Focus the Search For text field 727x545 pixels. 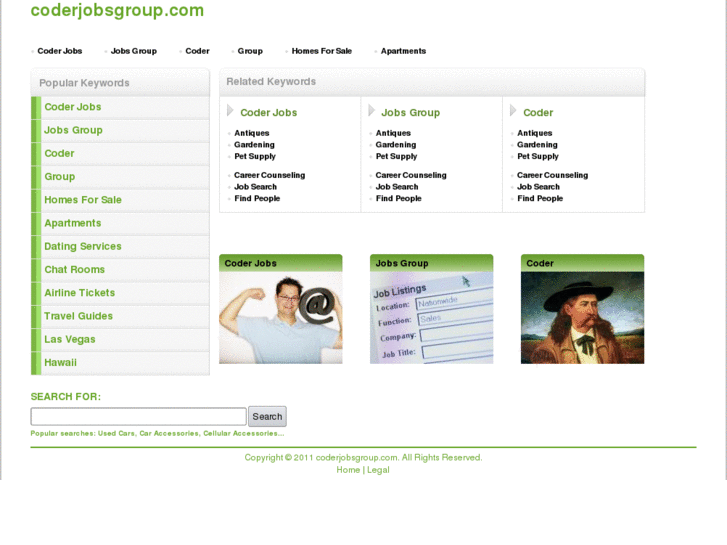click(x=139, y=417)
